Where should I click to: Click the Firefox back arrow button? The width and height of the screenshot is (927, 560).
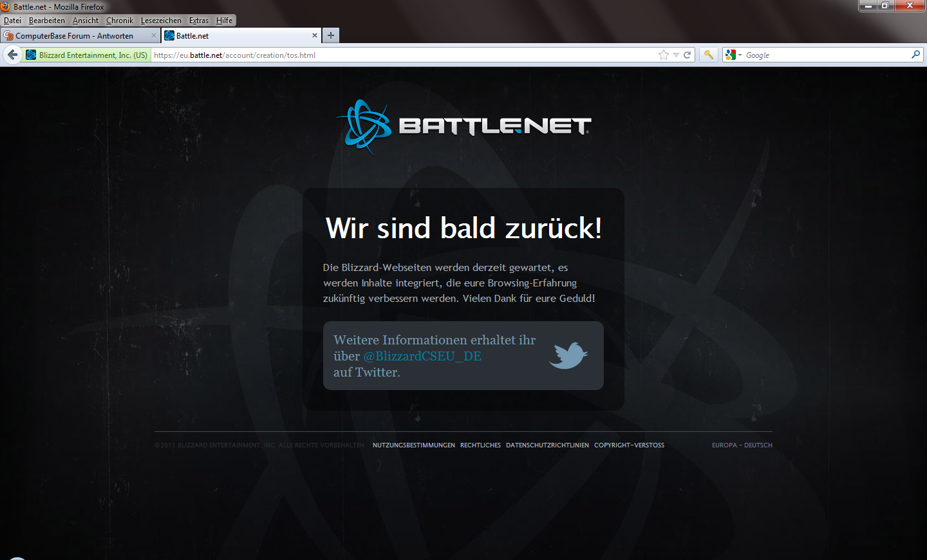(x=12, y=55)
